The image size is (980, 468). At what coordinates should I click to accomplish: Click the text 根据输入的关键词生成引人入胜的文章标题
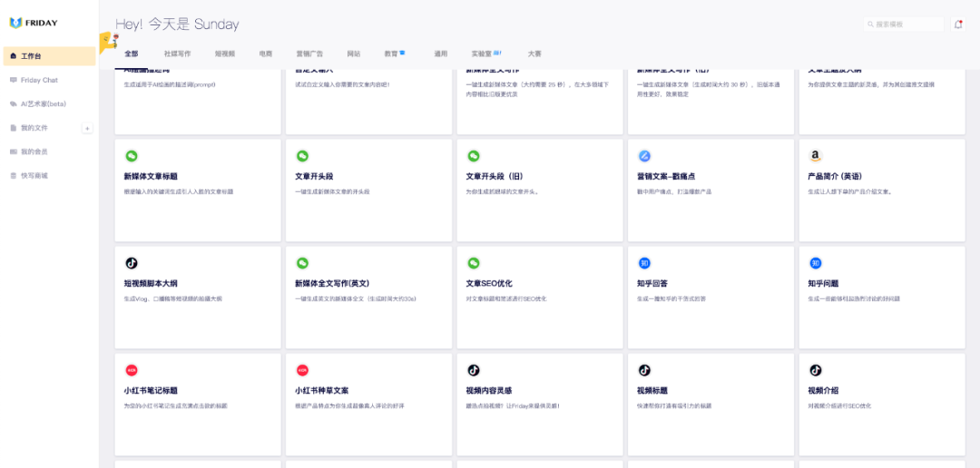click(179, 191)
